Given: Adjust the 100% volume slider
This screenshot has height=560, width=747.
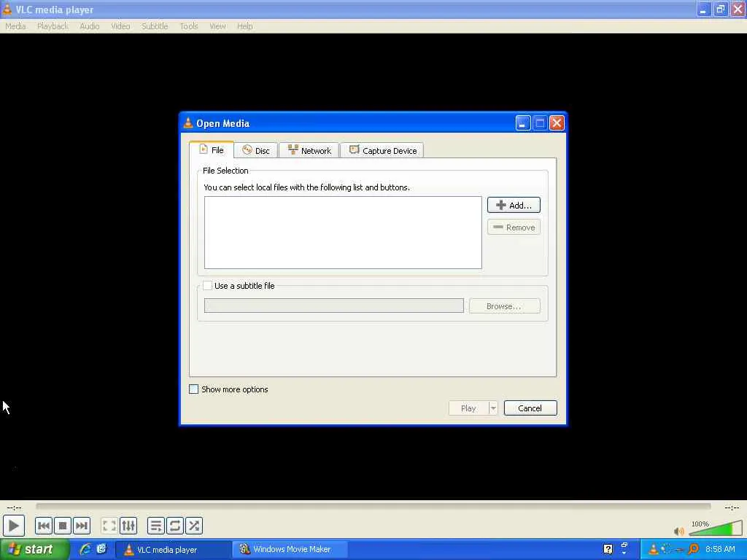Looking at the screenshot, I should click(x=716, y=529).
